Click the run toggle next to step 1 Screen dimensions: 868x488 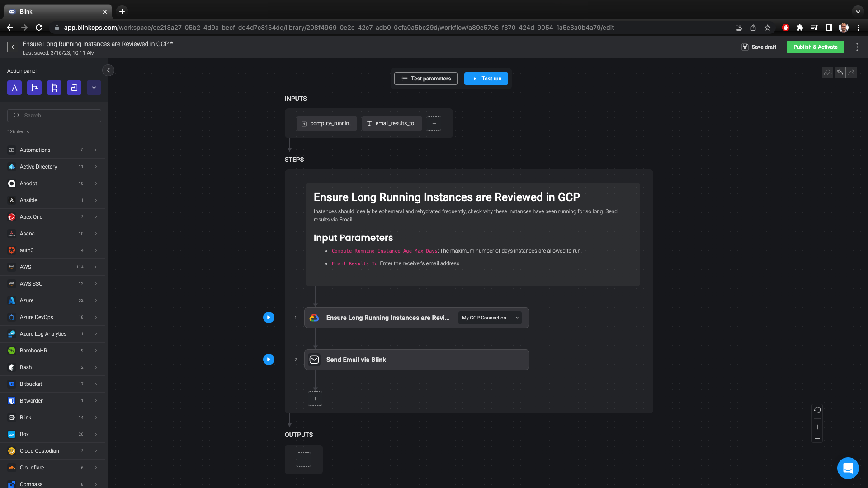click(269, 317)
